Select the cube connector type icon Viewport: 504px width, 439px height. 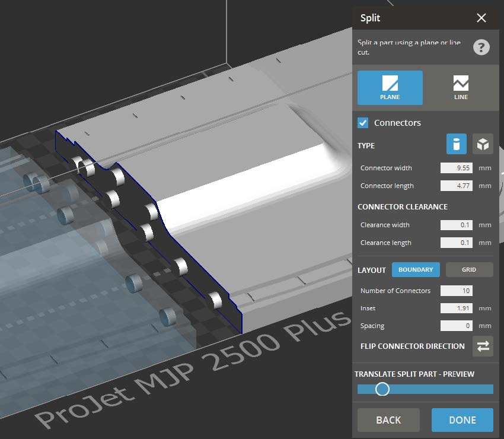tap(483, 144)
